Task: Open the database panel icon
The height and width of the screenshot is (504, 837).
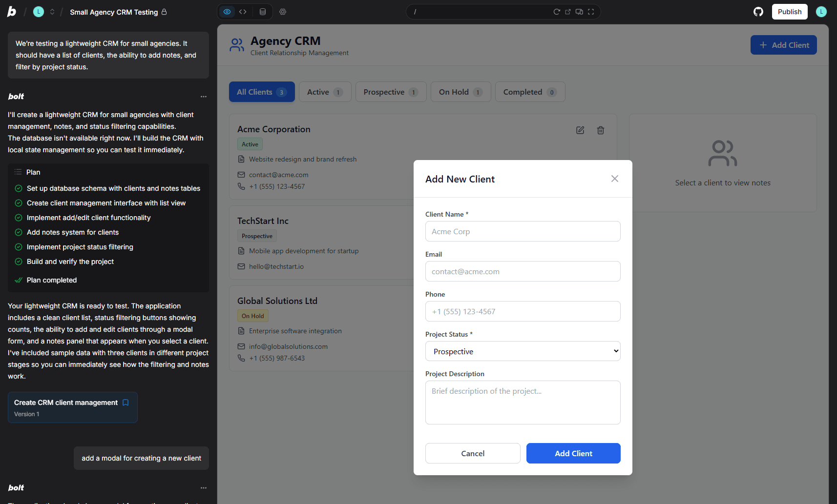Action: [263, 11]
